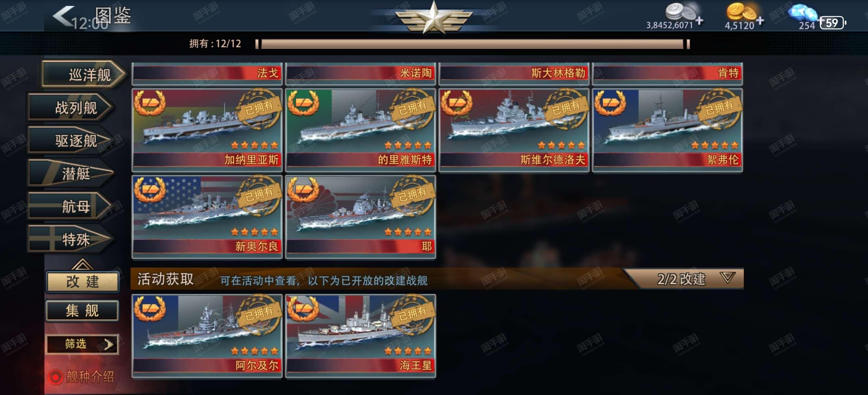Switch to the 集舰 view toggle

[x=83, y=310]
